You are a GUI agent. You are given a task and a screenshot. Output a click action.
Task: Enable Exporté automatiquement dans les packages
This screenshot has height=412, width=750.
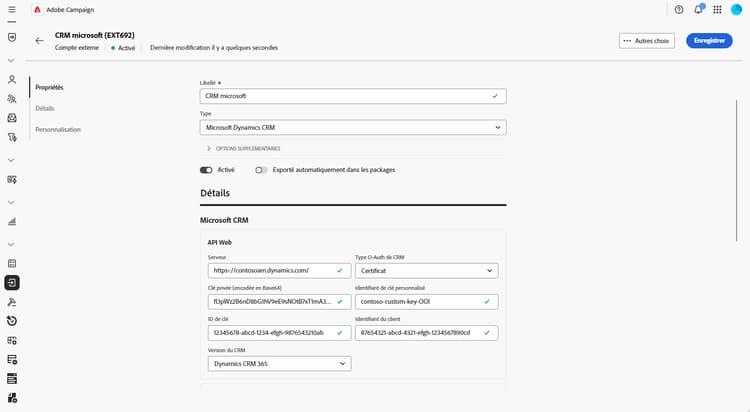pyautogui.click(x=261, y=170)
